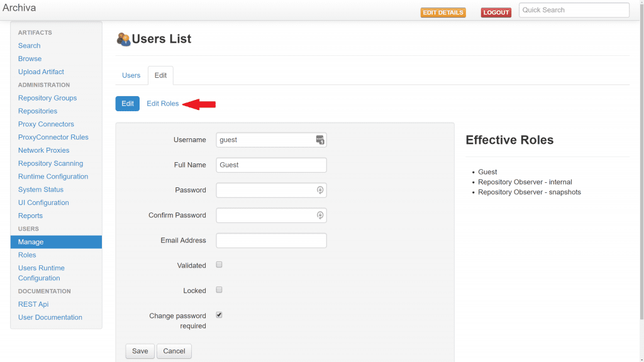
Task: Uncheck Change password required checkbox
Action: 219,315
